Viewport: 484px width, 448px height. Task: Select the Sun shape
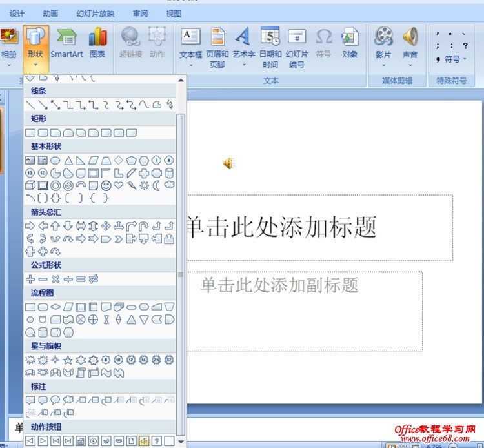[x=144, y=185]
